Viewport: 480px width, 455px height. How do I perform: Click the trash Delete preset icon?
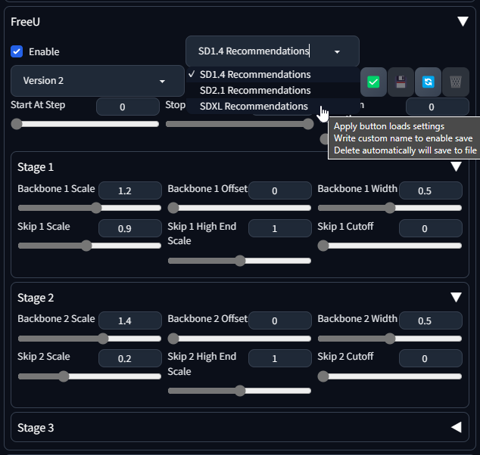click(455, 82)
